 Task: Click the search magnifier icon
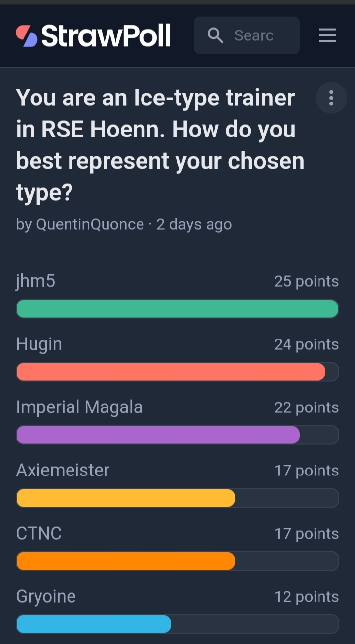point(215,35)
